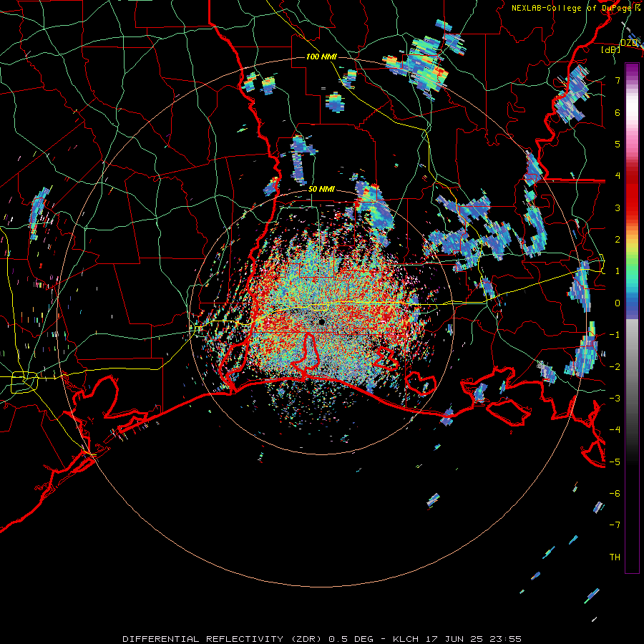Viewport: 644px width, 644px height.
Task: Select the 0 dB scale label
Action: (618, 303)
